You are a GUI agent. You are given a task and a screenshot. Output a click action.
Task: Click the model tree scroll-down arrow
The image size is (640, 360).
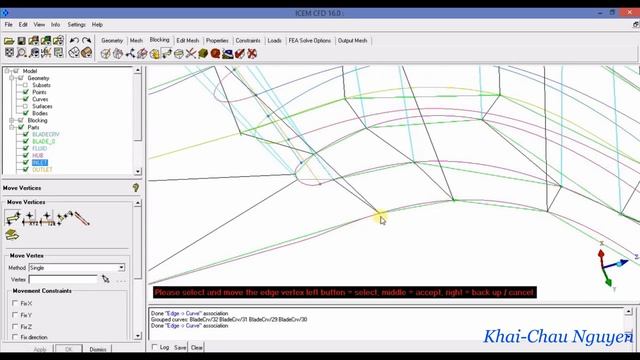[138, 171]
